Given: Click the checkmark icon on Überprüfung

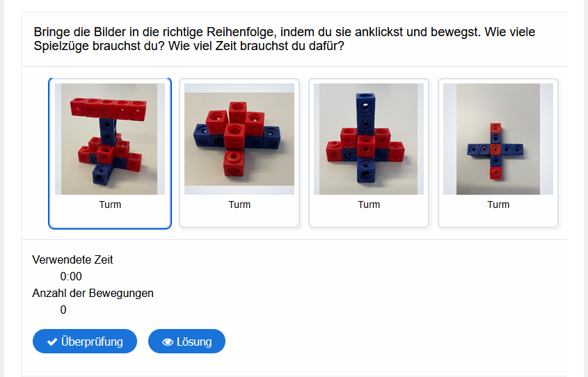Looking at the screenshot, I should [52, 342].
